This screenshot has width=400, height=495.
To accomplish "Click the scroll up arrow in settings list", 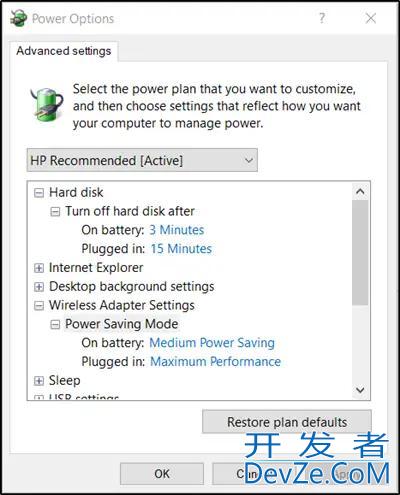I will pyautogui.click(x=360, y=191).
